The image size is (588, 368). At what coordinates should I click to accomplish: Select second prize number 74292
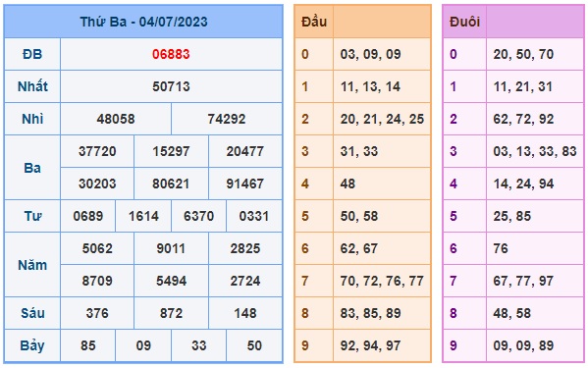[x=227, y=119]
